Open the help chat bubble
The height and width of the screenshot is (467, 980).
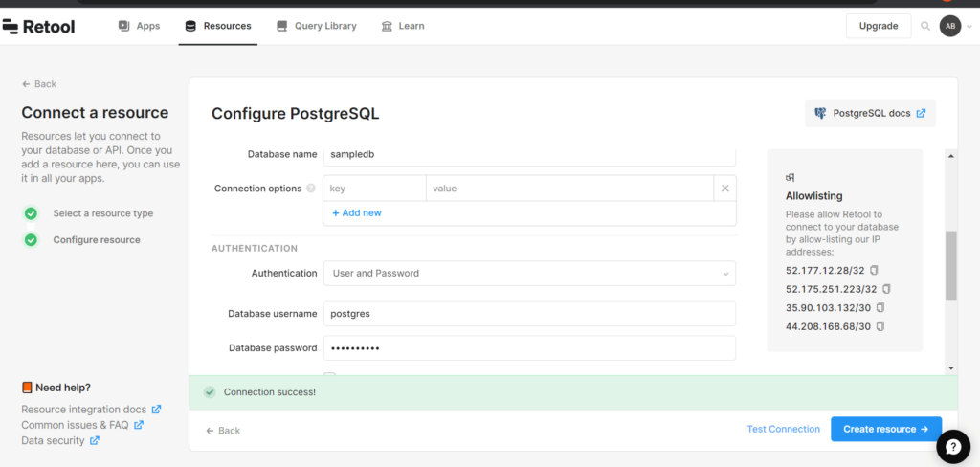click(x=953, y=446)
